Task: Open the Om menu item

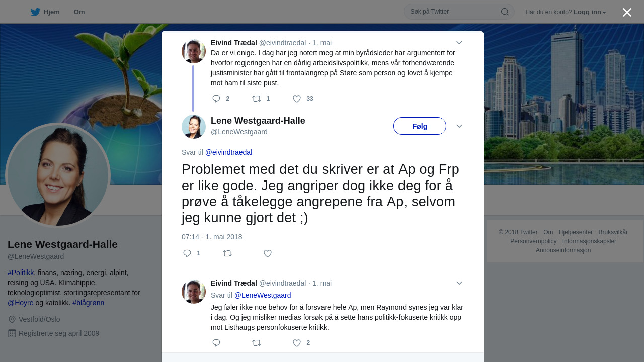Action: (x=79, y=12)
